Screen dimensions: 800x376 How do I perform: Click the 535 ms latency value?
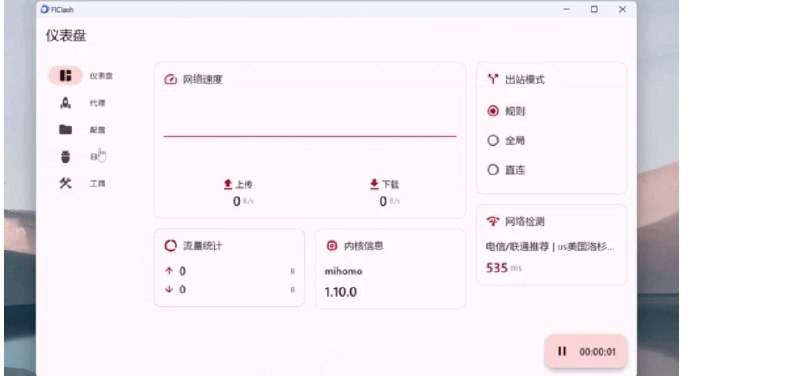point(504,268)
